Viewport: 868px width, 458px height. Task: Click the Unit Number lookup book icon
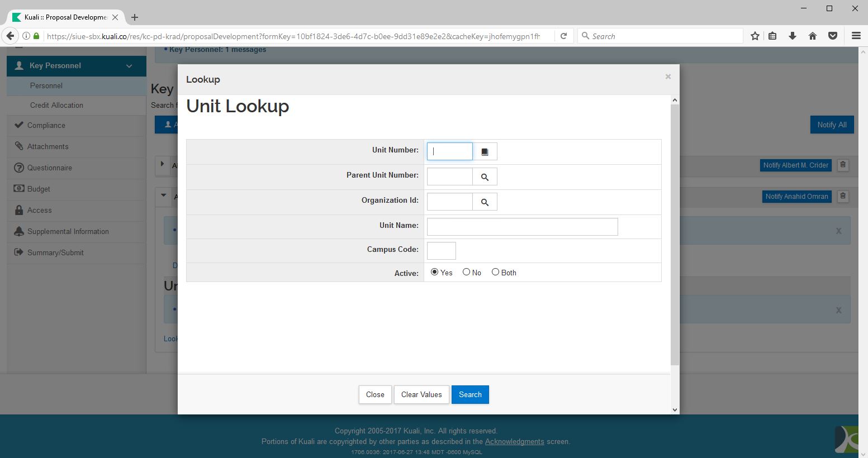pyautogui.click(x=485, y=152)
